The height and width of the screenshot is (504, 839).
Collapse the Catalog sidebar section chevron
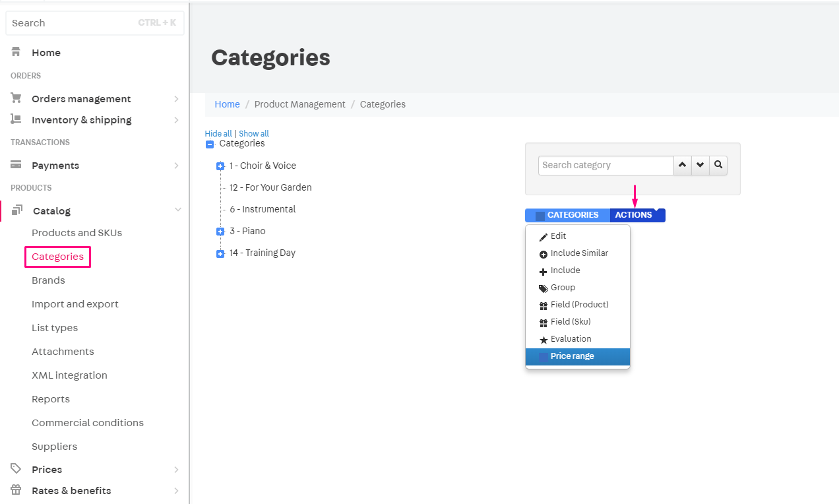point(177,210)
